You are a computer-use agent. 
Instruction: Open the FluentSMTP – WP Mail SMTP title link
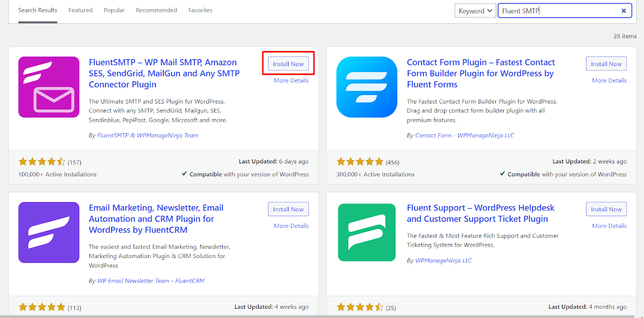pos(164,73)
